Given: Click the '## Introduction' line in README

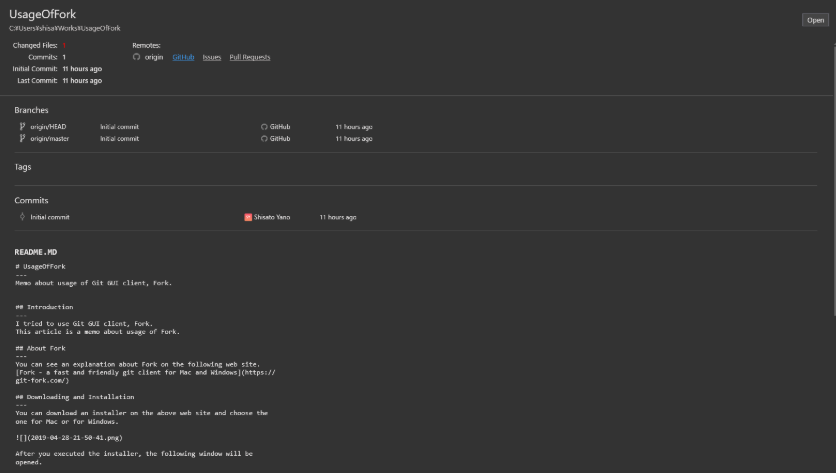Looking at the screenshot, I should pyautogui.click(x=44, y=307).
